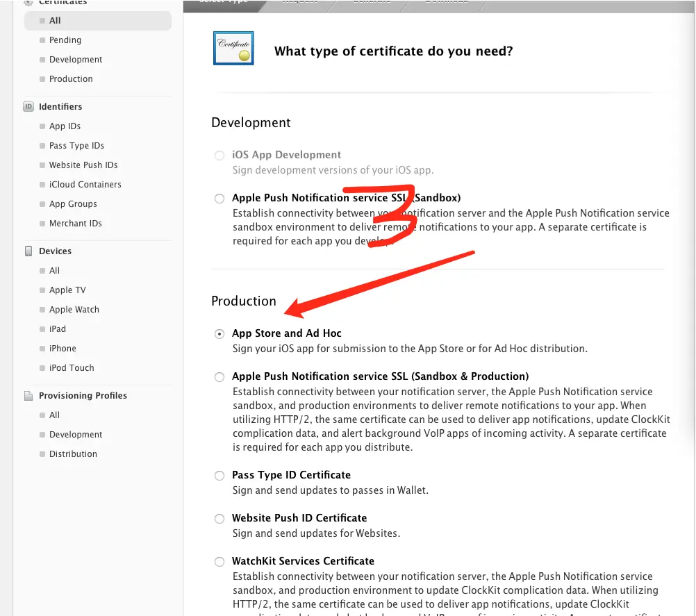Open App IDs under Identifiers
The width and height of the screenshot is (696, 616).
click(x=65, y=126)
